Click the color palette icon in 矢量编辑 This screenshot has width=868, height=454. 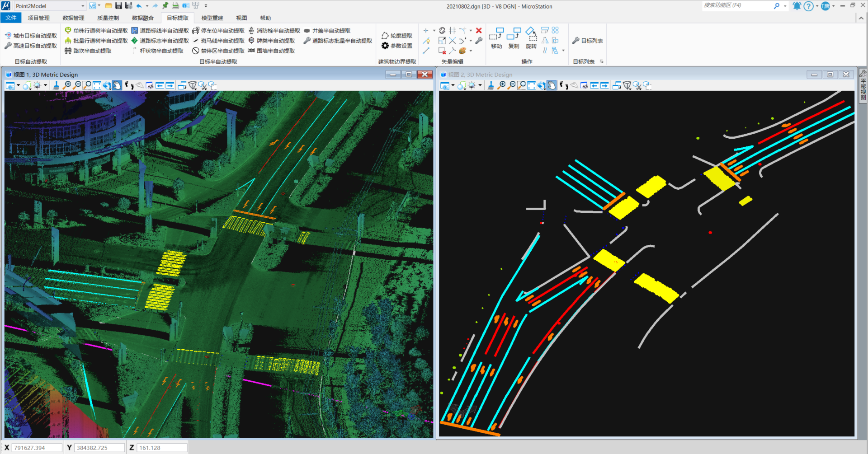pyautogui.click(x=462, y=51)
